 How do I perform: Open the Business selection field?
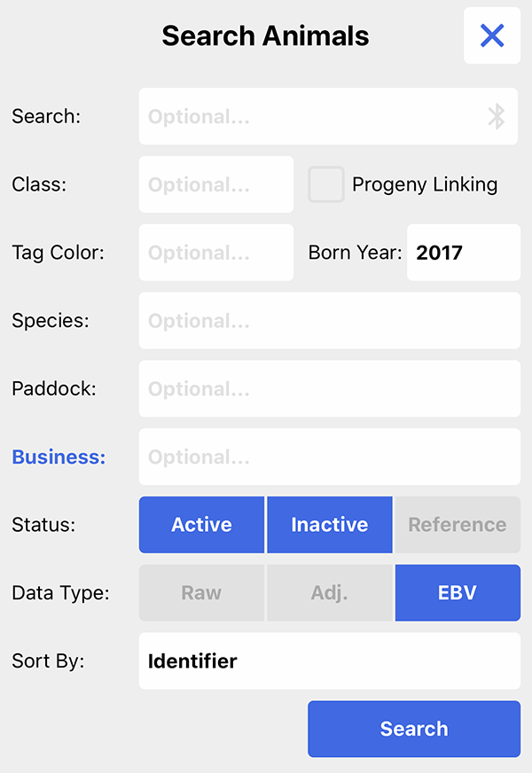click(329, 457)
